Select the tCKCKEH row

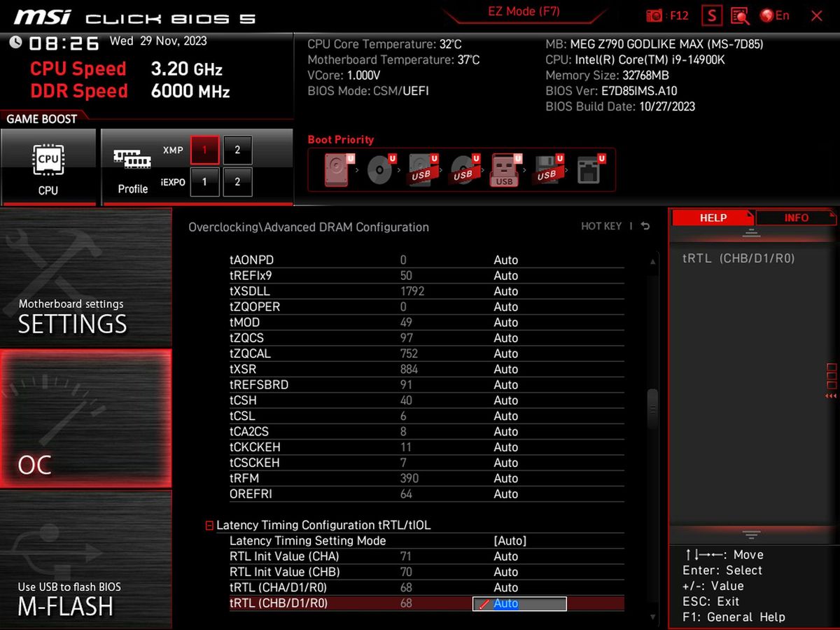[427, 447]
